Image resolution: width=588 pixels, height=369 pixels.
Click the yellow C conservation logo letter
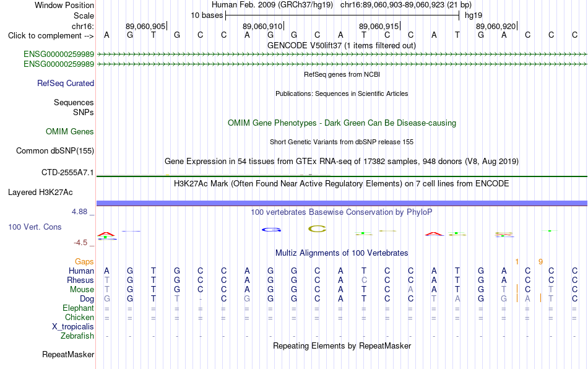click(318, 228)
